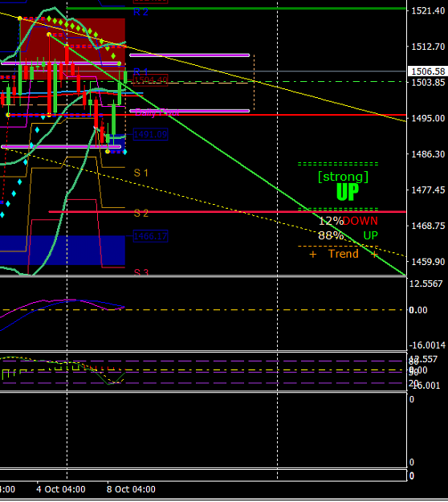The width and height of the screenshot is (448, 502).
Task: Click the 8 Oct 04:00 time label
Action: (x=131, y=489)
